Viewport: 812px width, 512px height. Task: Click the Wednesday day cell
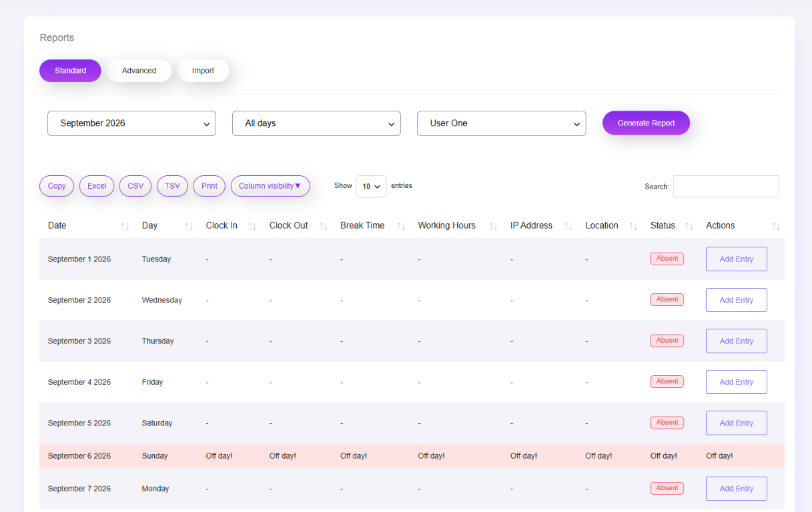click(162, 300)
